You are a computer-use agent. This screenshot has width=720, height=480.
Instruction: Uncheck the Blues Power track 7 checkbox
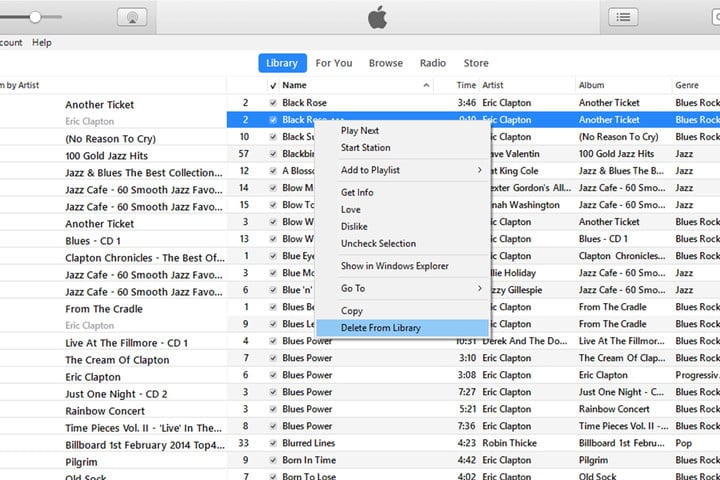pyautogui.click(x=273, y=358)
